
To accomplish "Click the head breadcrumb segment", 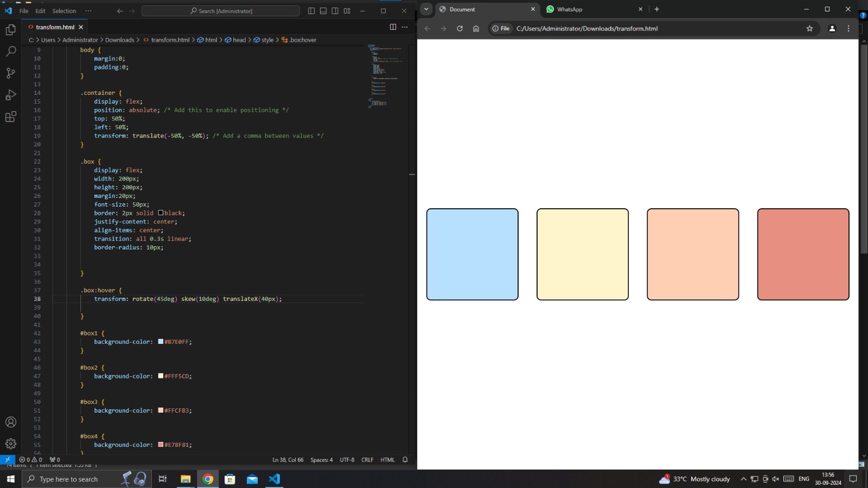I will click(235, 40).
